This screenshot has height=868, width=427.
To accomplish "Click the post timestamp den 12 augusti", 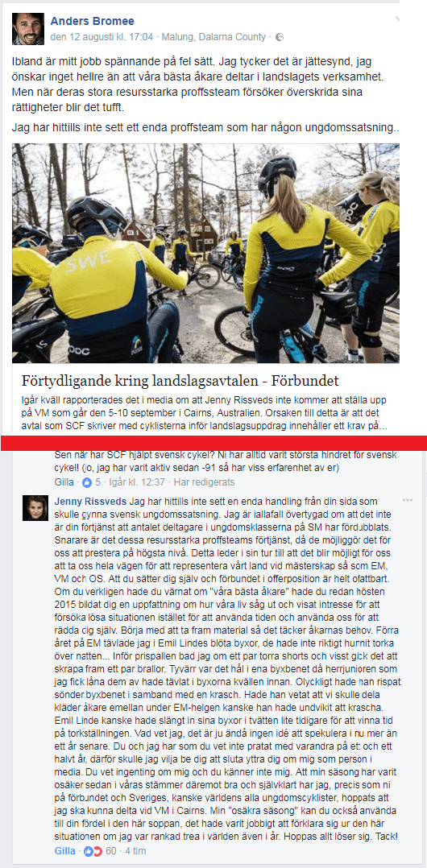I will 102,37.
